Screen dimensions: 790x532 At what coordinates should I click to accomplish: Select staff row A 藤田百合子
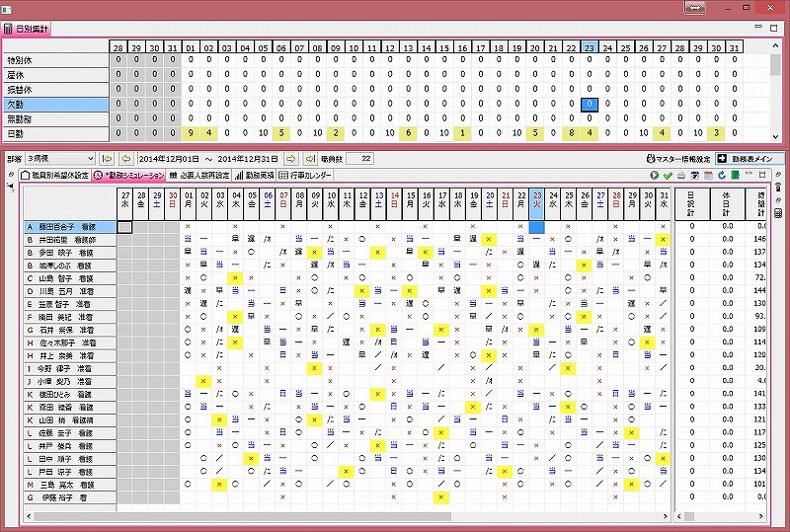tap(70, 227)
